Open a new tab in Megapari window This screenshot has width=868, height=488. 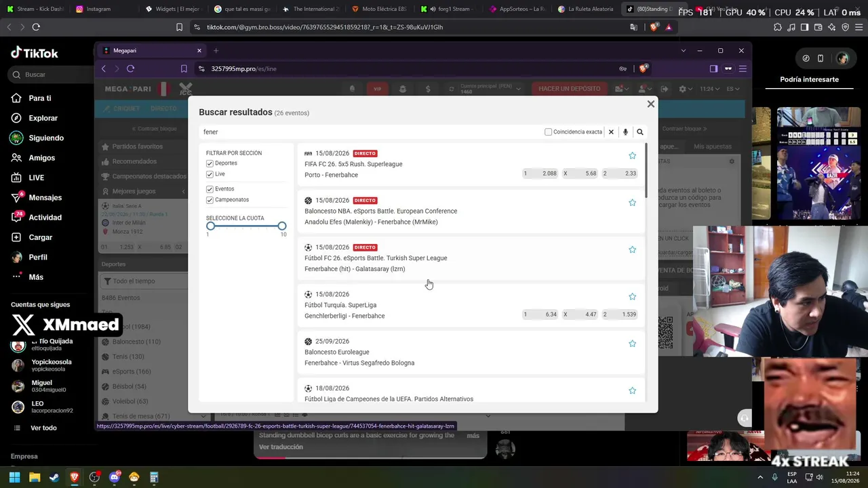[x=216, y=51]
